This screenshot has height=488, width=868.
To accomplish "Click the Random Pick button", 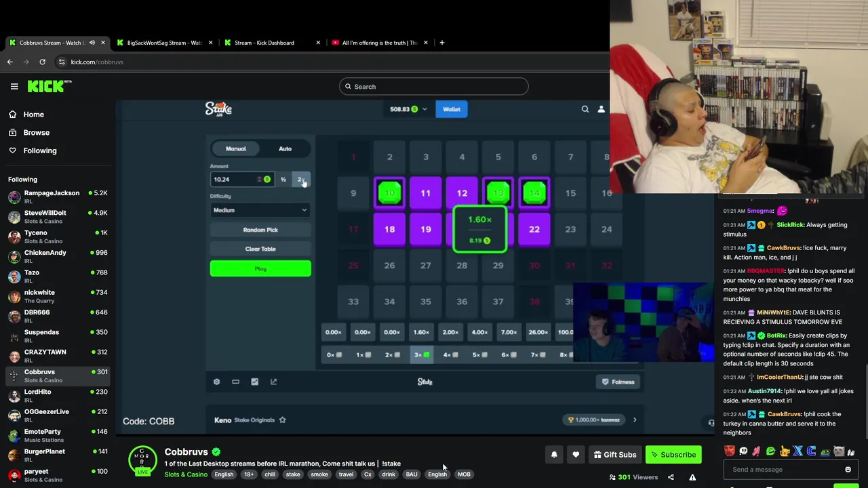I will (x=260, y=230).
